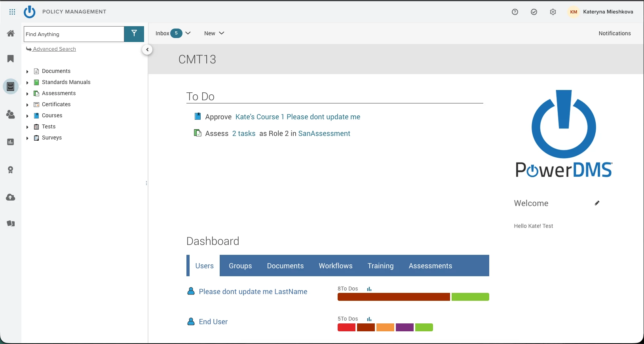Open chart icon beside 5To Dos

(x=369, y=319)
